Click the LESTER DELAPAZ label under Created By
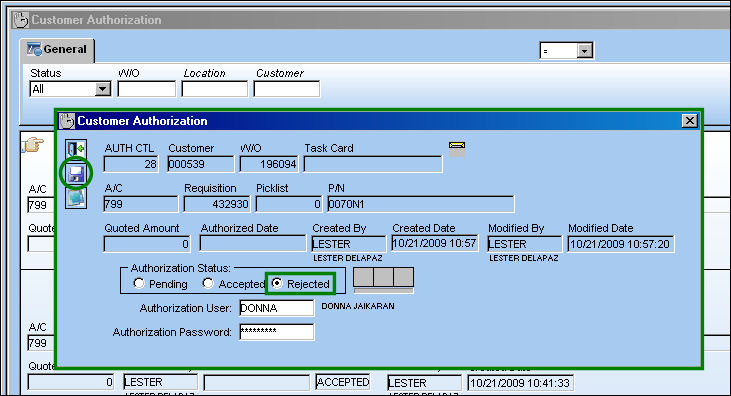This screenshot has width=731, height=396. pos(348,258)
